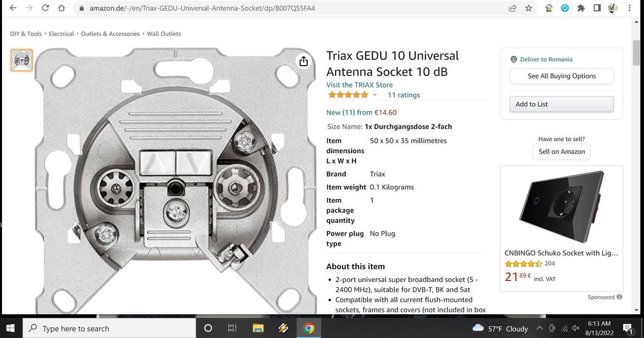Go to the browser home page icon
644x338 pixels.
point(62,8)
